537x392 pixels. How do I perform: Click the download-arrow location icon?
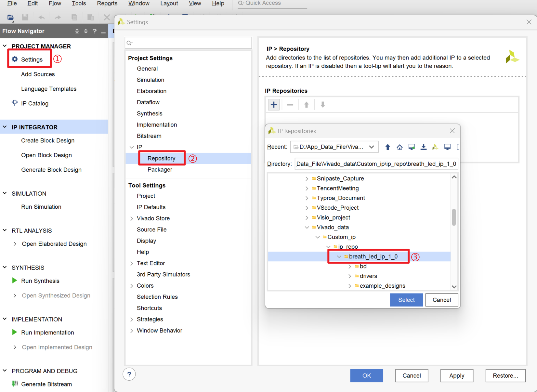(423, 147)
